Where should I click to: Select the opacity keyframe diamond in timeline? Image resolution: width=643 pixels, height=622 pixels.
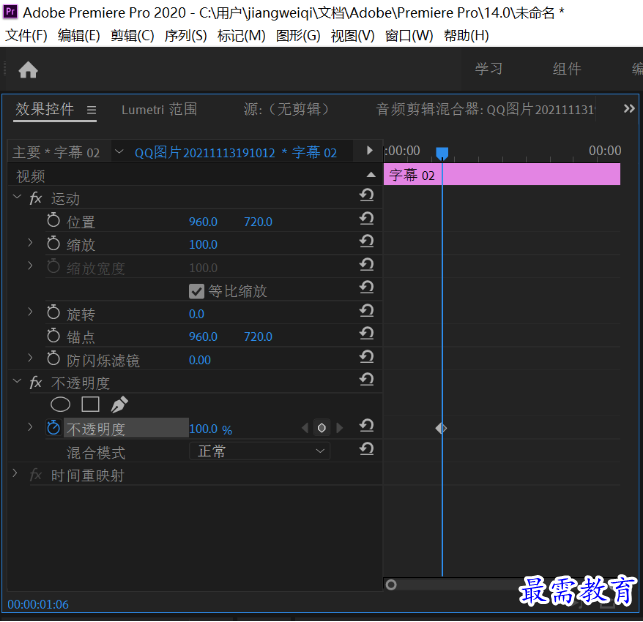(x=441, y=428)
